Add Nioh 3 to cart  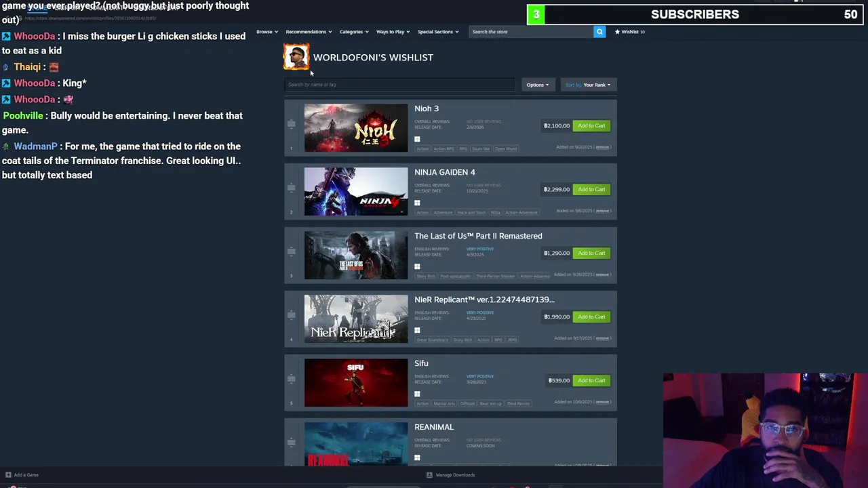(591, 125)
